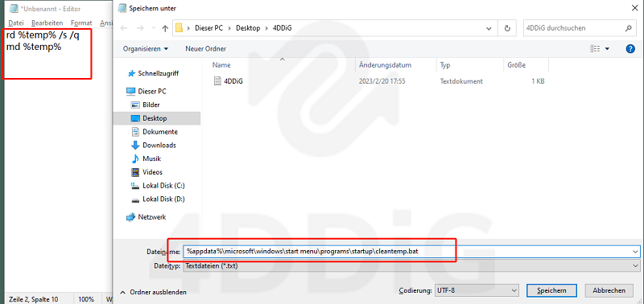Click the search magnifier icon
644x304 pixels.
[628, 28]
